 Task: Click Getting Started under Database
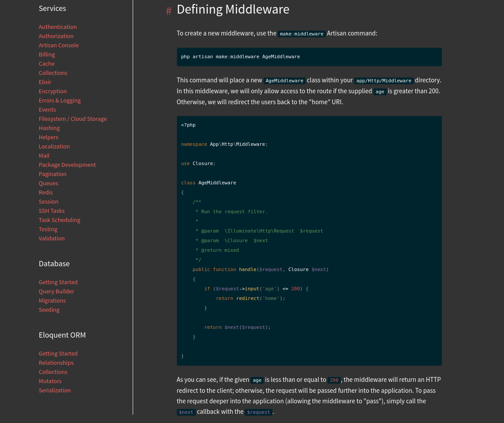(x=58, y=282)
